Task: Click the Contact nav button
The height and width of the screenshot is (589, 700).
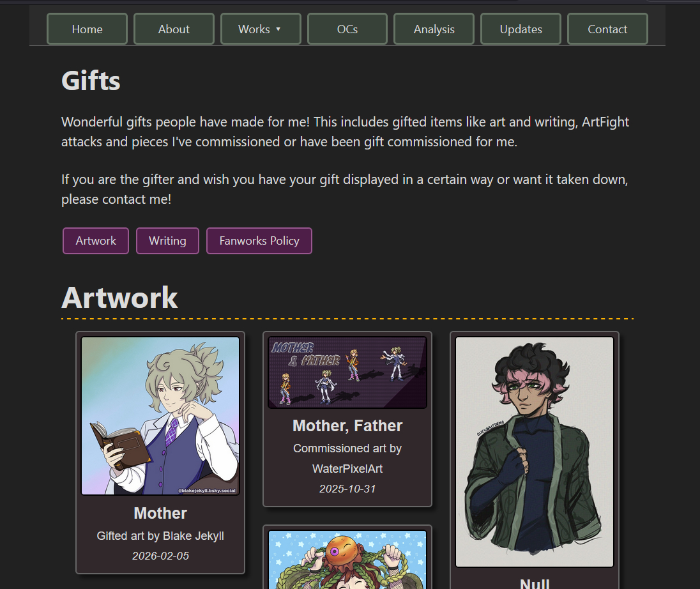Action: 607,29
